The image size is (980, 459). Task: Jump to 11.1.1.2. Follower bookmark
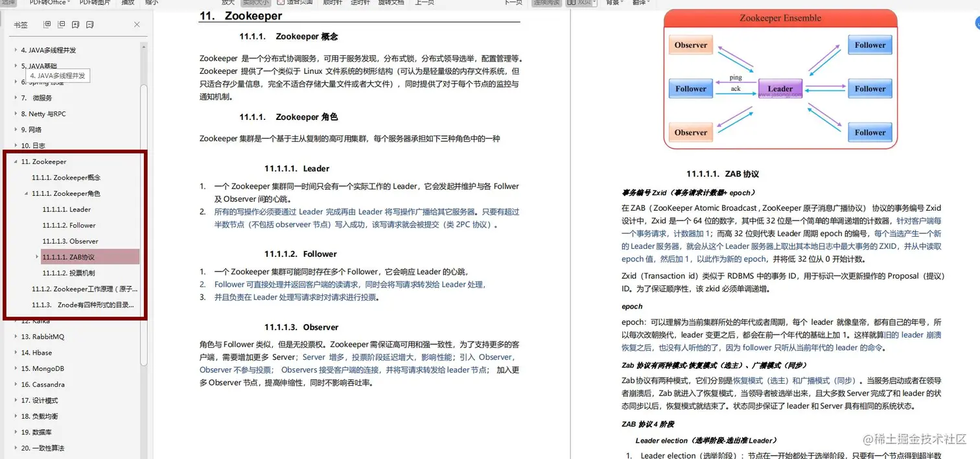(x=69, y=225)
